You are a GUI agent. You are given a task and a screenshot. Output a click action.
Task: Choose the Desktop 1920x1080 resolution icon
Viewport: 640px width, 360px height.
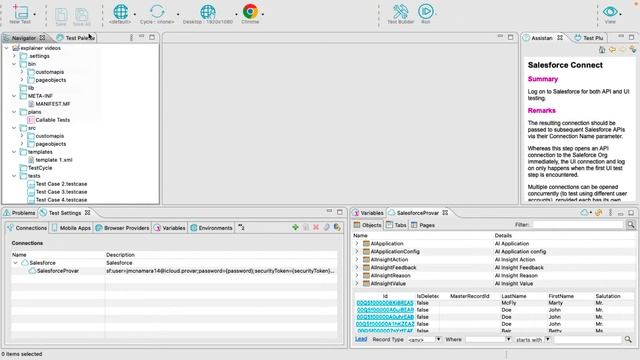coord(208,12)
